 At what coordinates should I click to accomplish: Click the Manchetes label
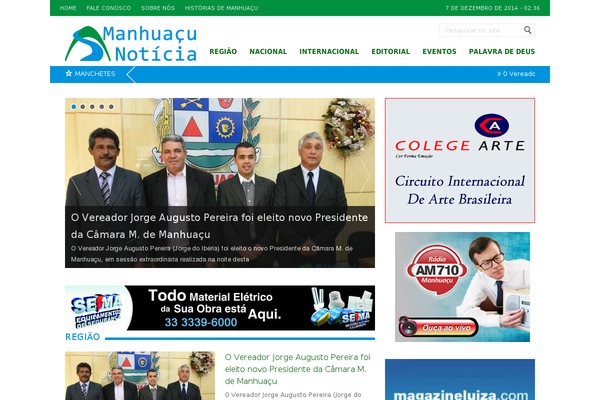(95, 73)
